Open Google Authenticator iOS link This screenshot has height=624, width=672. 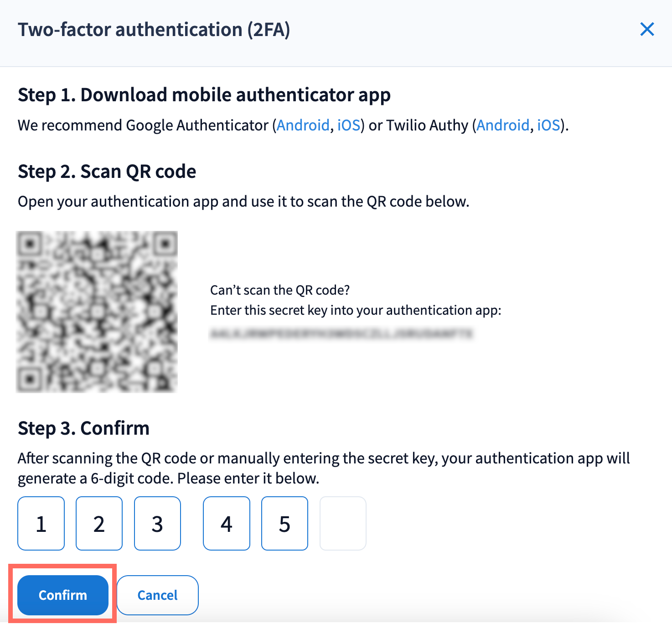pos(349,125)
